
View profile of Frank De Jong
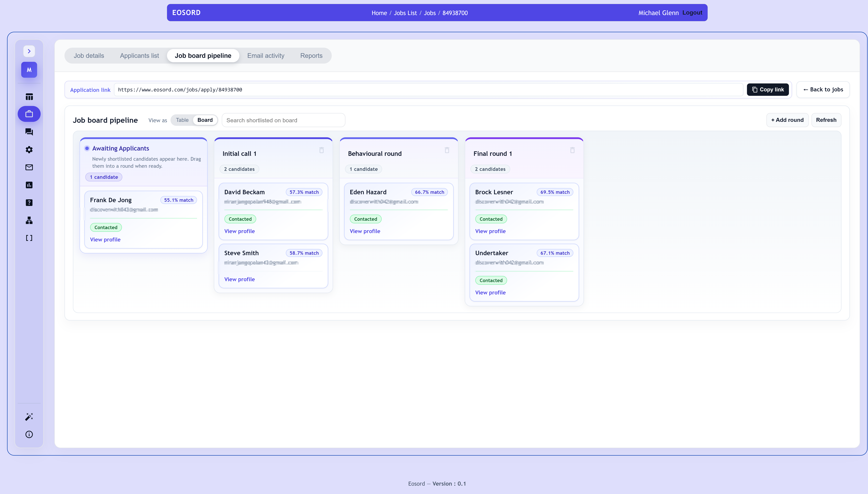click(105, 239)
